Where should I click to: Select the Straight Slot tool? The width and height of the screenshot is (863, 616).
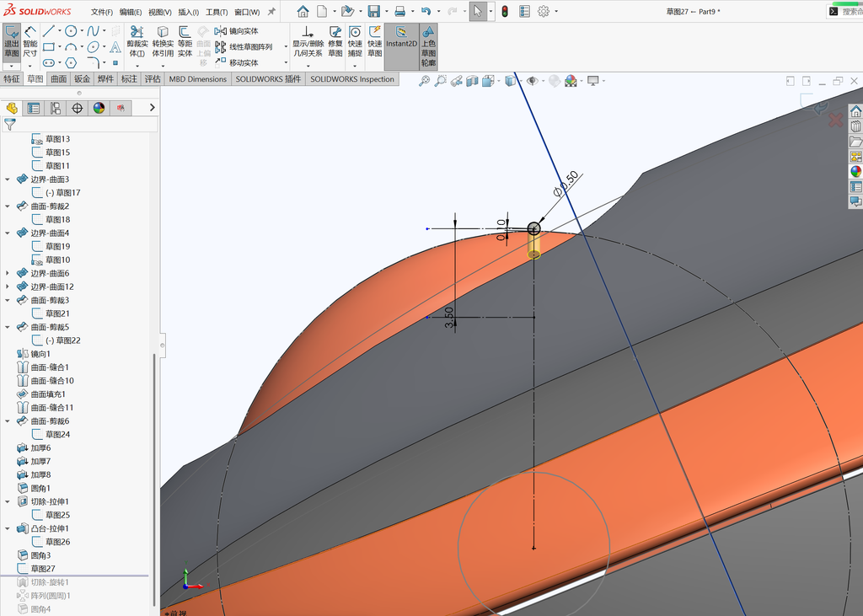(x=48, y=62)
